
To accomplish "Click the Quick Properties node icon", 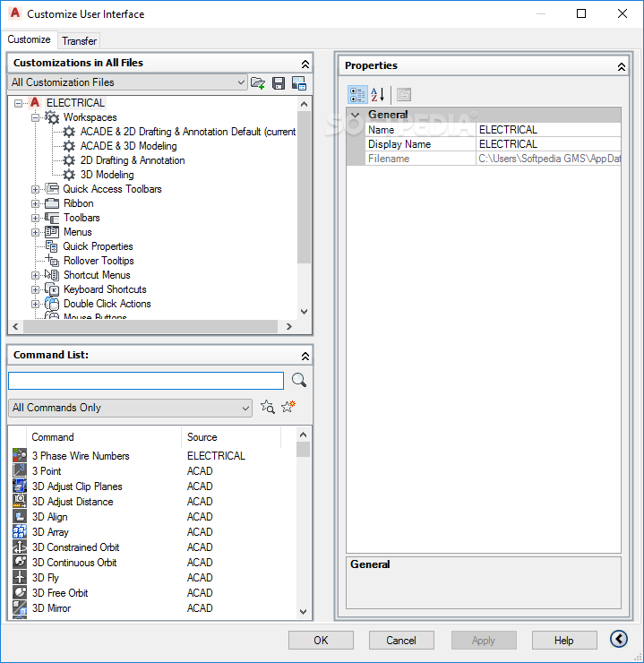I will pos(52,246).
